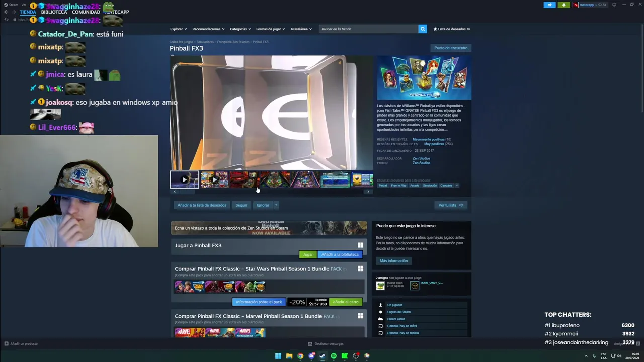Open the green notifications bell icon
Image resolution: width=644 pixels, height=362 pixels.
tap(563, 5)
